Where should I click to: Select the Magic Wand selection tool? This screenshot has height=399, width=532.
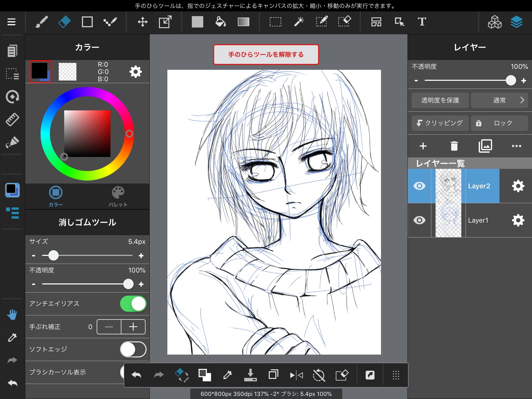point(299,22)
